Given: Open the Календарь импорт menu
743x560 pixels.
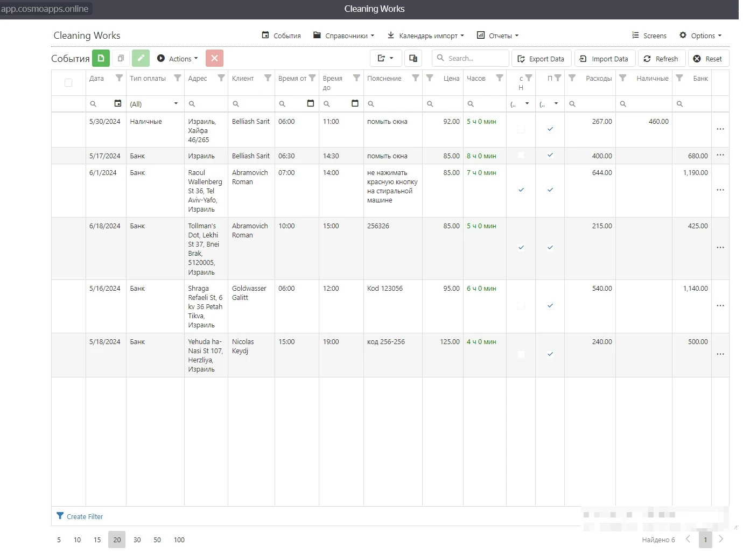Looking at the screenshot, I should (425, 36).
